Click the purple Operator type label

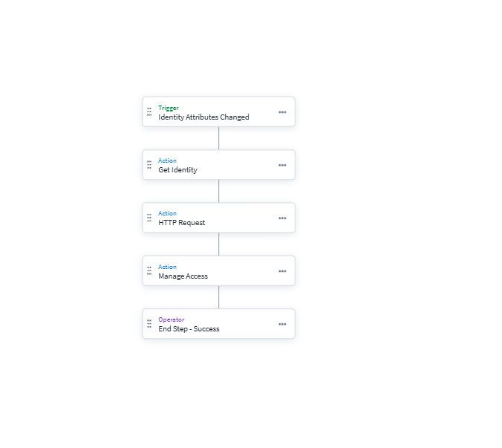[172, 319]
